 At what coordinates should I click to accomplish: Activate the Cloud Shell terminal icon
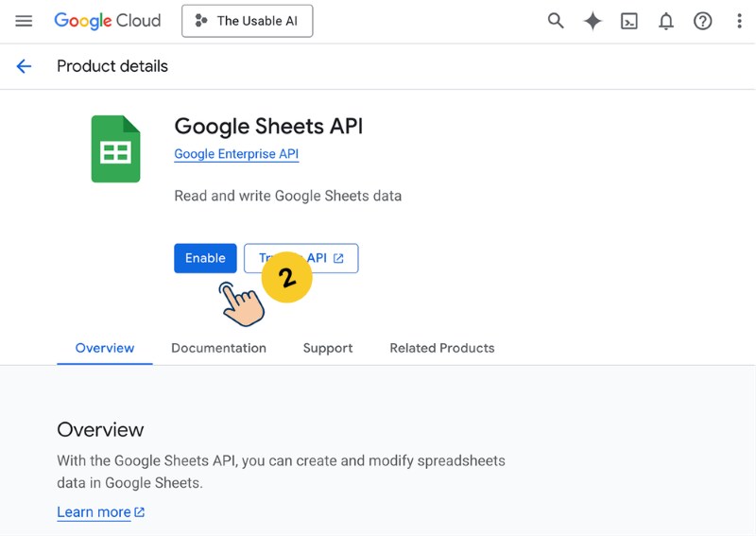tap(629, 21)
